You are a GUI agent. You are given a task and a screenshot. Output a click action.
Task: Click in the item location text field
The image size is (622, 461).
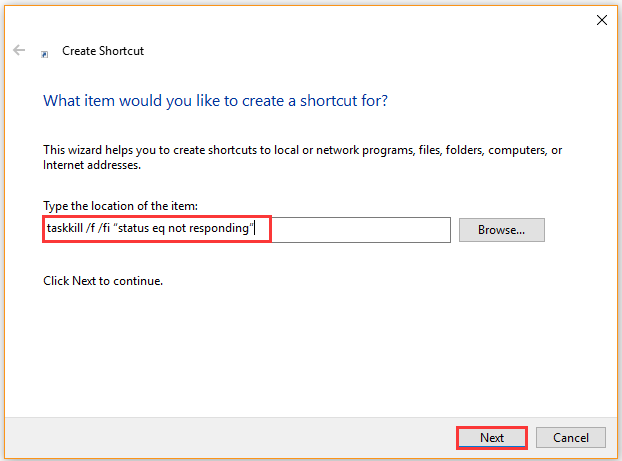247,229
